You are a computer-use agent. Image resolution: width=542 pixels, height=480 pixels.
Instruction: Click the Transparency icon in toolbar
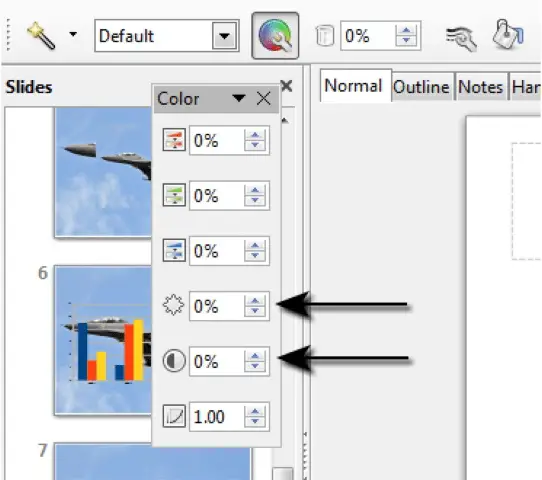click(325, 35)
